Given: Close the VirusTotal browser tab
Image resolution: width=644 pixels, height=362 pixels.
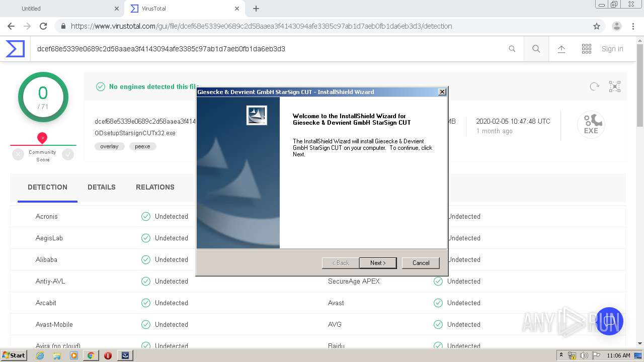Looking at the screenshot, I should [237, 9].
